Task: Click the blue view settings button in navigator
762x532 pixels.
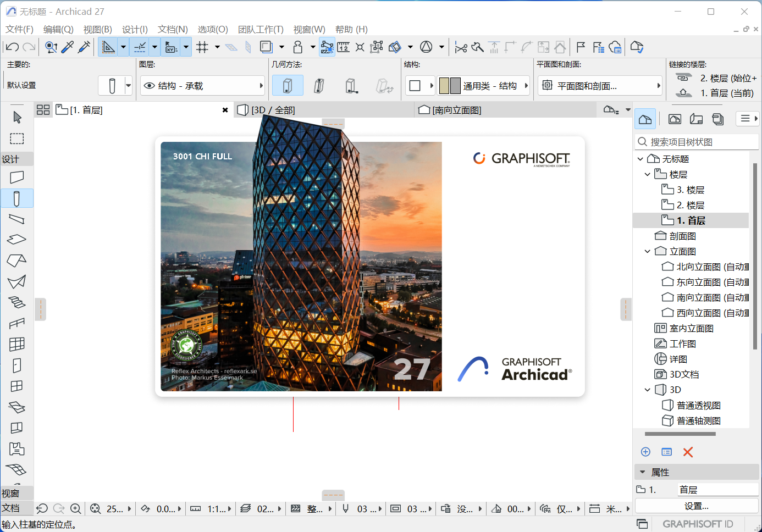Action: tap(667, 452)
